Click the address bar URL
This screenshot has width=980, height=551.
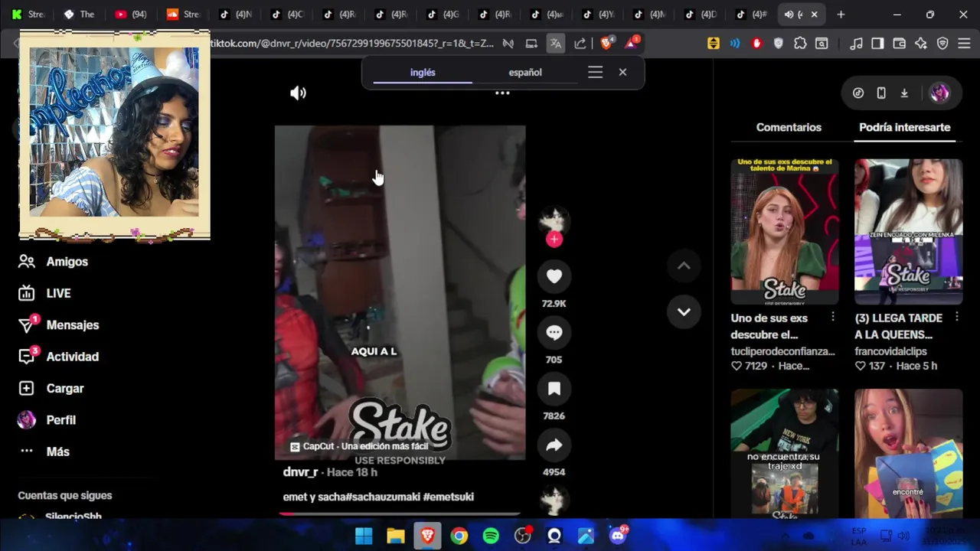click(352, 44)
